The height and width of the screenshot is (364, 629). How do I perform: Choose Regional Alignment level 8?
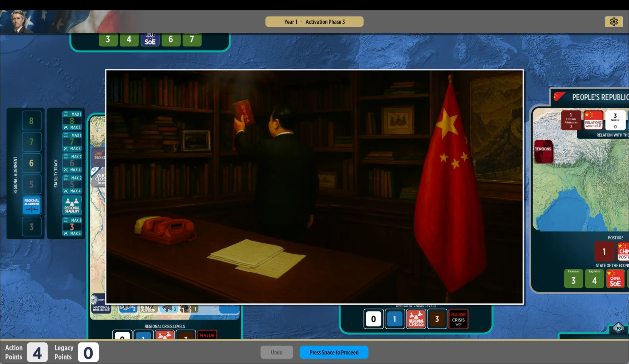(x=32, y=120)
